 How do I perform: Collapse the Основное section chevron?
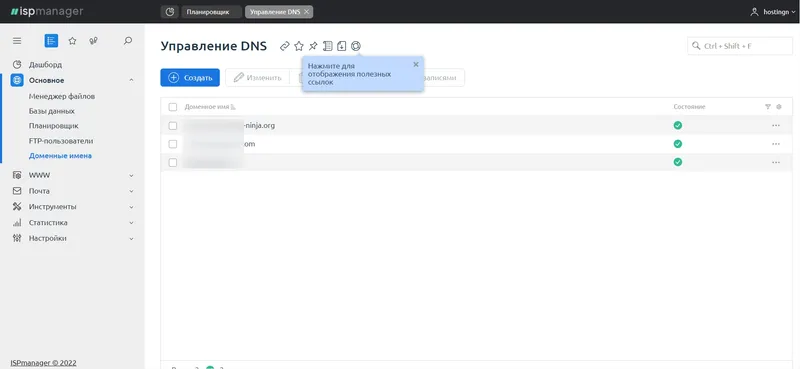tap(131, 80)
